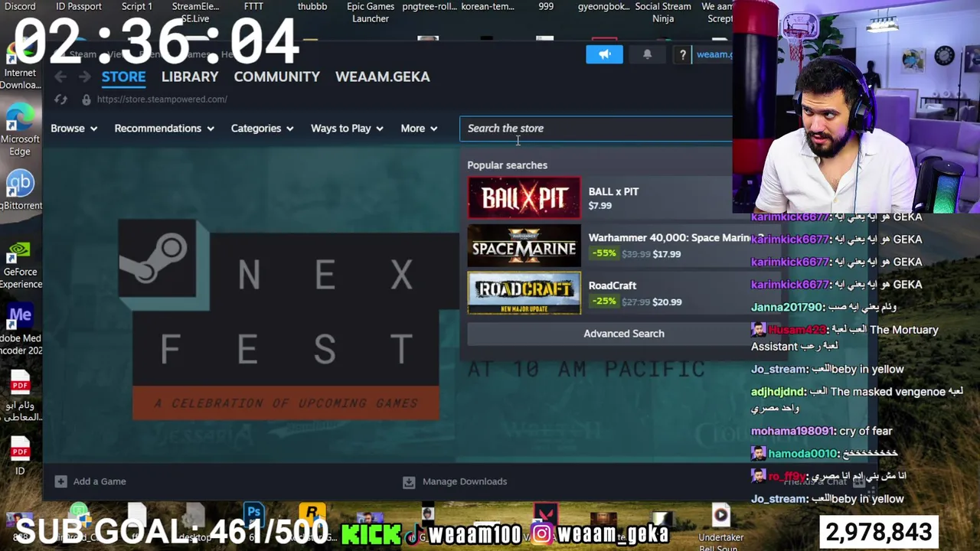
Task: Click Space Marine's -55% discount badge
Action: click(x=603, y=254)
